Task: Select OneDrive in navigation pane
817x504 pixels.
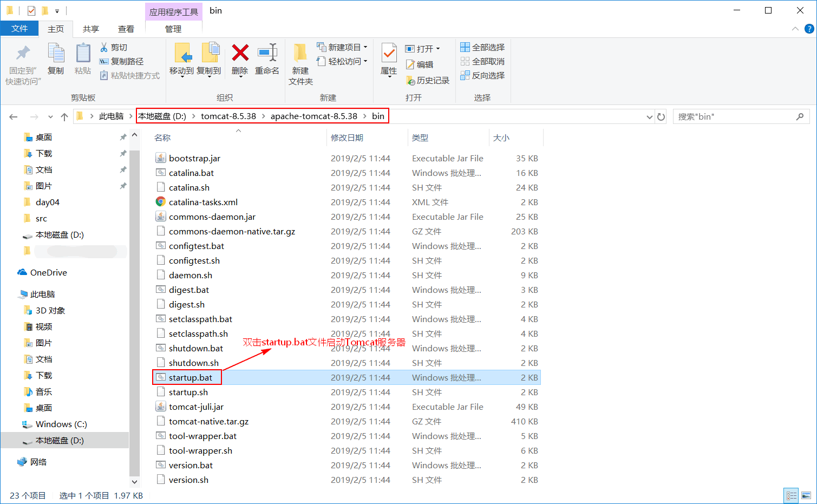Action: coord(42,273)
